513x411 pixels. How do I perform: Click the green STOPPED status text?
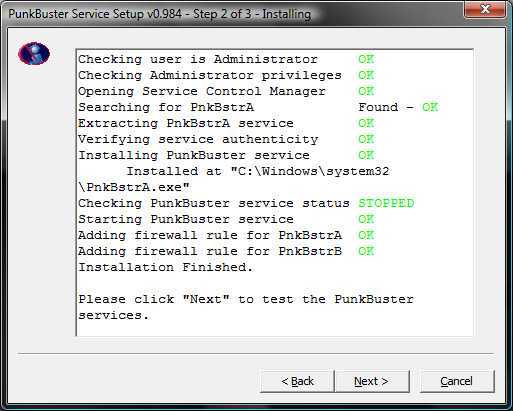click(386, 203)
